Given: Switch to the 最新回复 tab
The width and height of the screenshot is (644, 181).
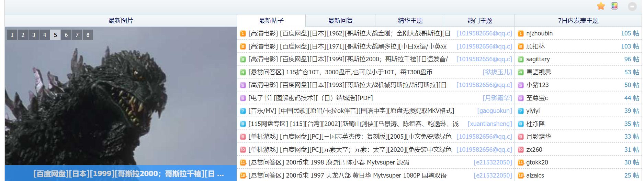Looking at the screenshot, I should [340, 21].
